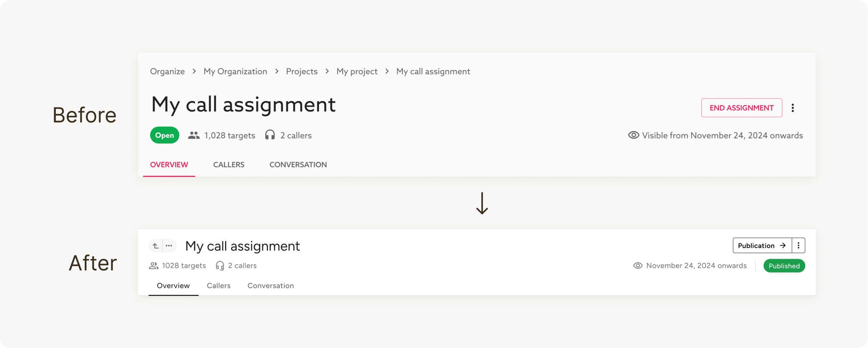Select Overview tab in After header
868x348 pixels.
[x=173, y=286]
